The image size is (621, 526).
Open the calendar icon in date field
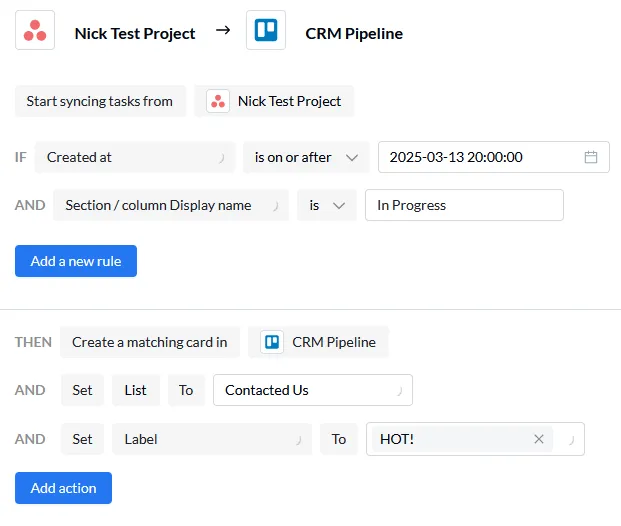(590, 157)
